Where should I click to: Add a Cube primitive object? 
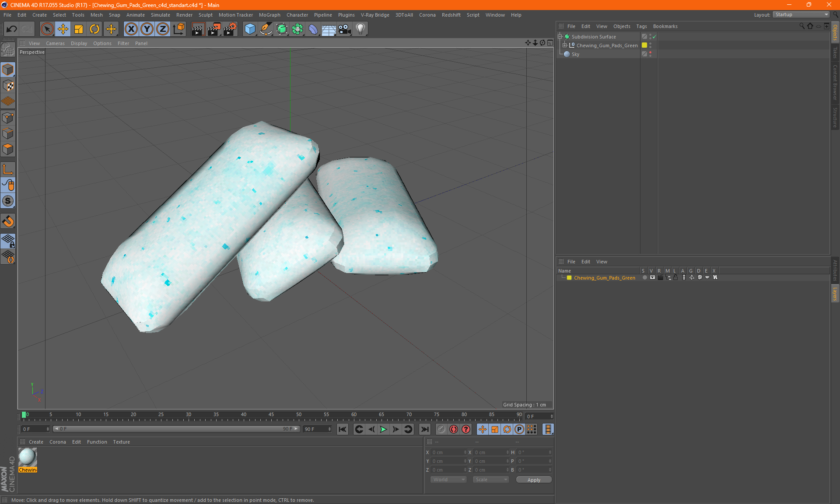click(x=250, y=29)
